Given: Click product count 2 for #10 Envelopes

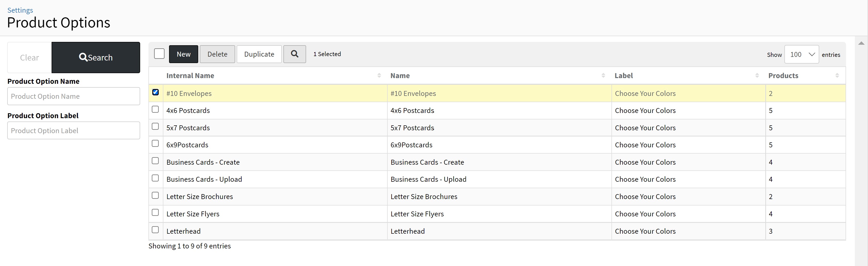Looking at the screenshot, I should click(771, 94).
